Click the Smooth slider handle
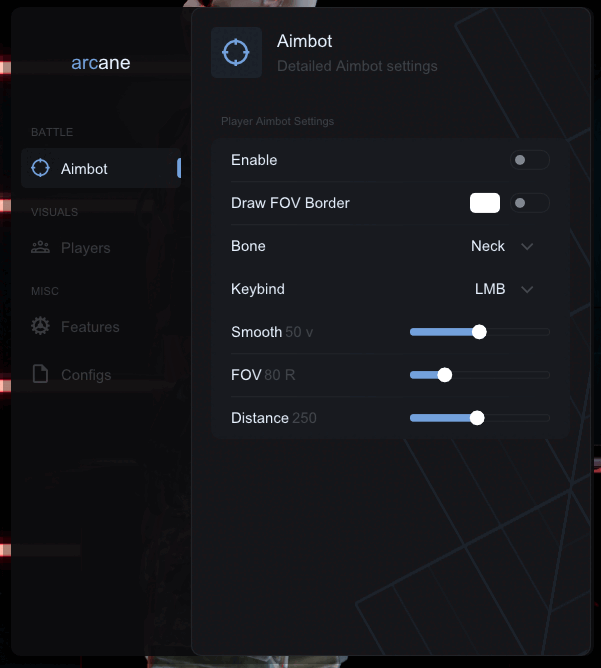The height and width of the screenshot is (668, 601). click(x=479, y=332)
